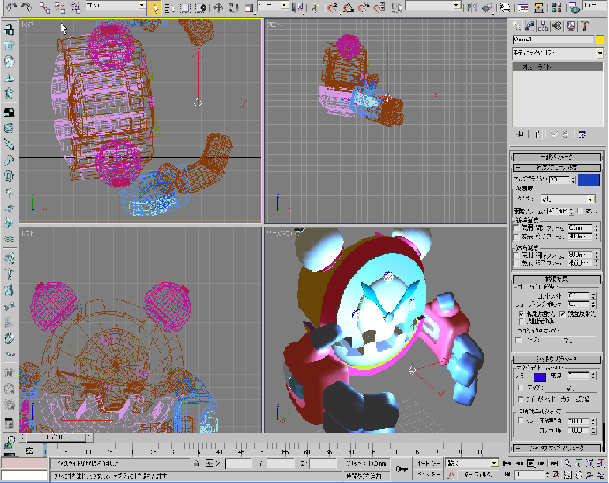Screen dimensions: 609x483
Task: Uncheck the Diffuse checkbox in Advanced Effects
Action: click(x=522, y=314)
